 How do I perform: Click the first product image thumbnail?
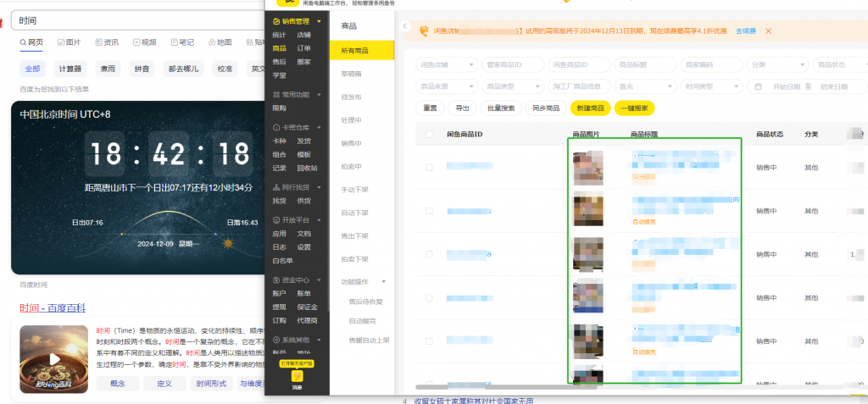click(588, 168)
